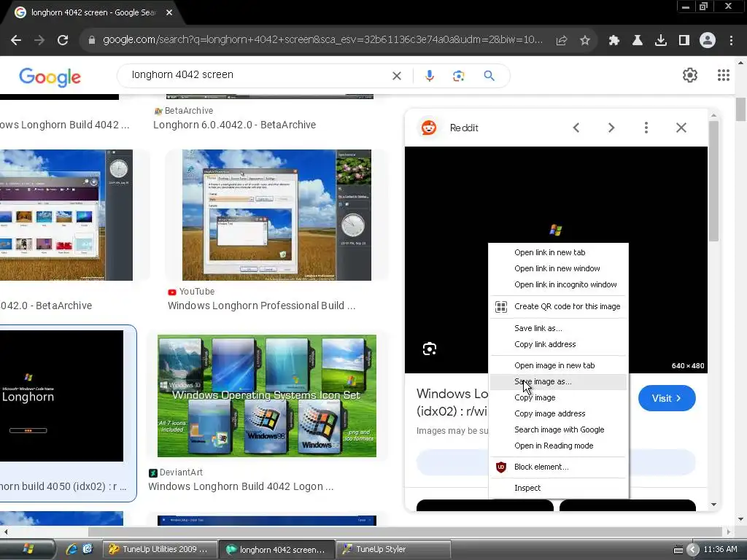Clear the search box with X icon

point(396,76)
